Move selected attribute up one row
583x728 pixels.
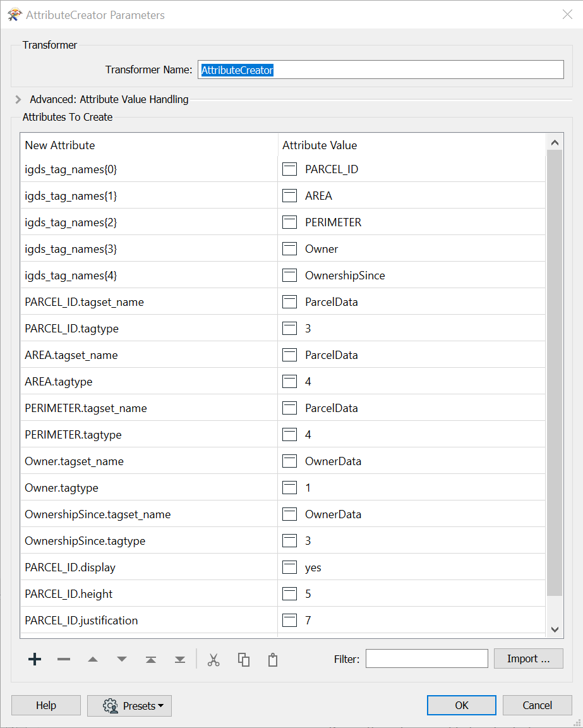pos(93,658)
